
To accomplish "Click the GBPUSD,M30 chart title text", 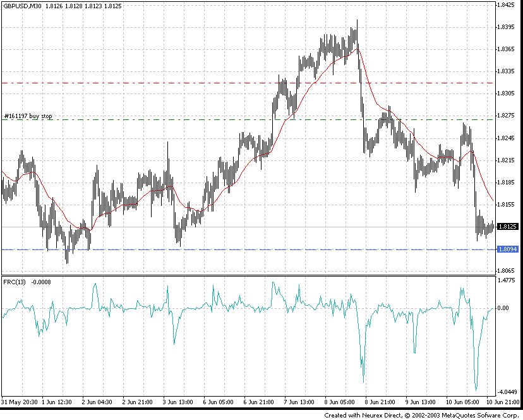I will [22, 6].
